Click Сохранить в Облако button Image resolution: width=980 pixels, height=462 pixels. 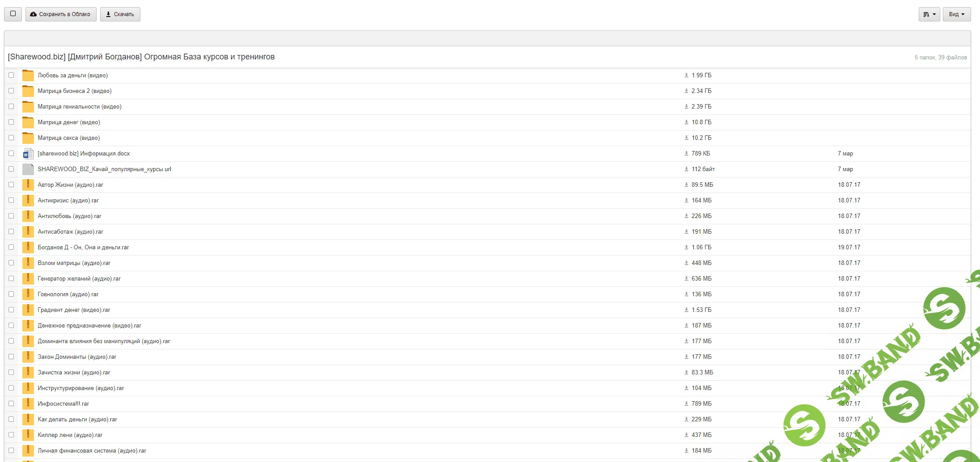tap(61, 14)
